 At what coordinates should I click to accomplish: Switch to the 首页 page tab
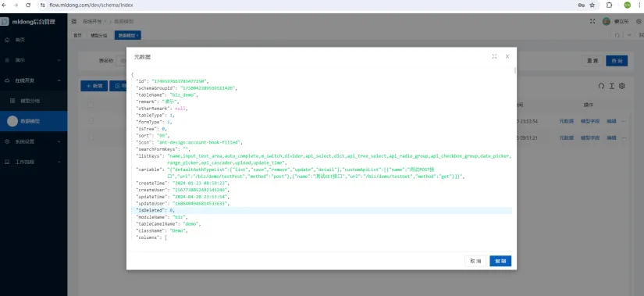(77, 35)
